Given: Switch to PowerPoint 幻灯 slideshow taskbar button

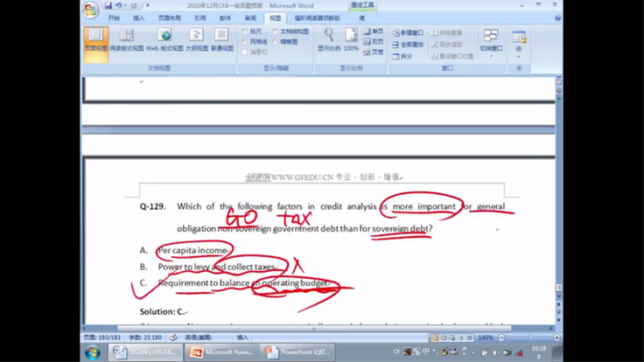Looking at the screenshot, I should click(298, 352).
